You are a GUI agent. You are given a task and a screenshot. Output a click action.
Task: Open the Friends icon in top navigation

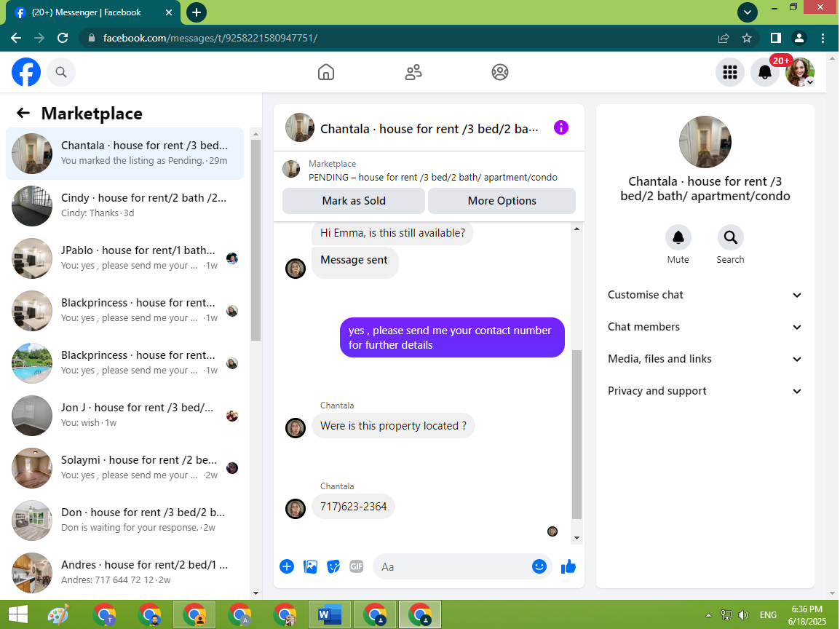coord(413,72)
